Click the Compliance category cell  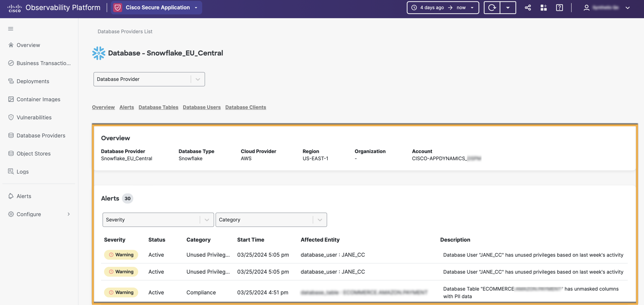[201, 292]
